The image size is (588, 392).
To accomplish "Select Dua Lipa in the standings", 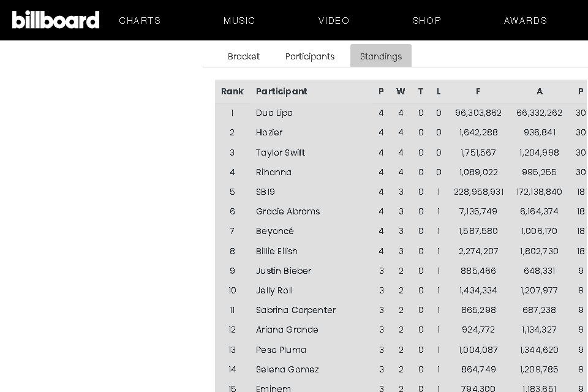I will (x=274, y=113).
